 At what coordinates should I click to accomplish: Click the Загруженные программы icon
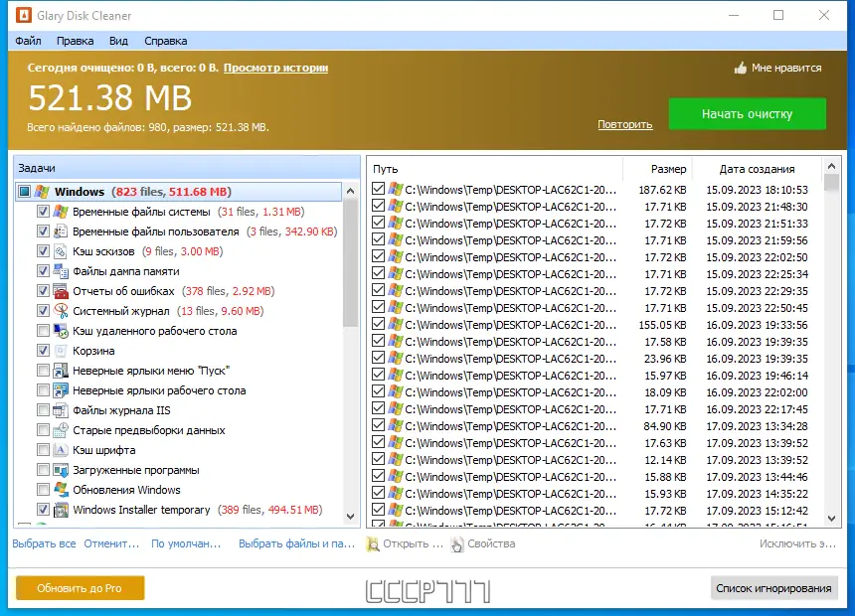pos(61,470)
